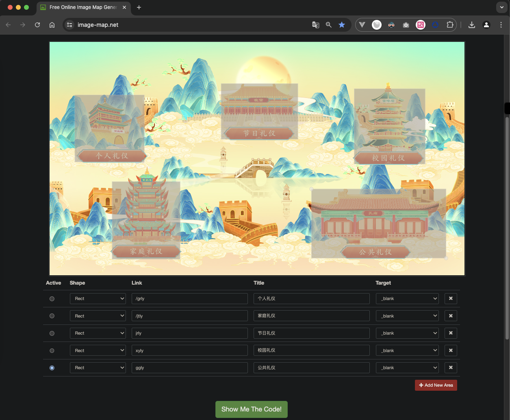Viewport: 510px width, 420px height.
Task: Set the xyly area as active
Action: click(52, 350)
